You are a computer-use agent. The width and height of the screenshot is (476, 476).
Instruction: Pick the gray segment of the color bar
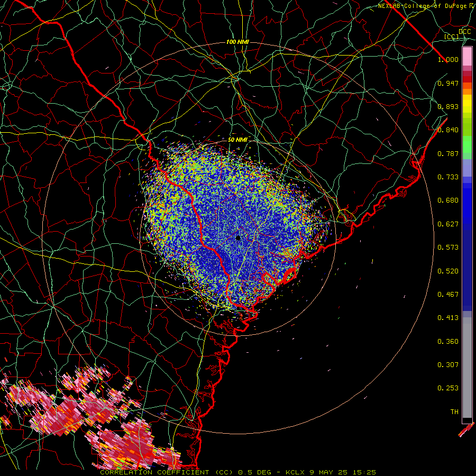467,368
